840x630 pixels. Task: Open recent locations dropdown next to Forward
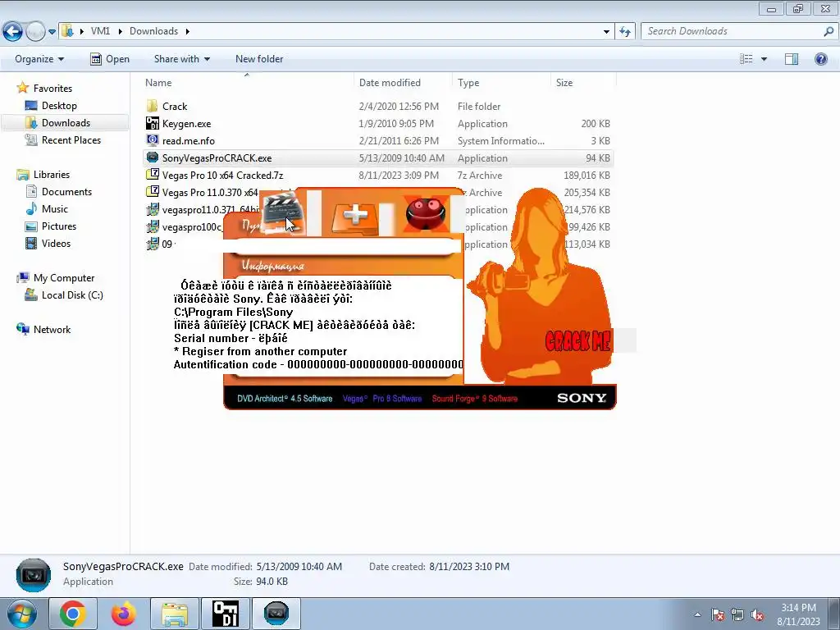coord(52,32)
